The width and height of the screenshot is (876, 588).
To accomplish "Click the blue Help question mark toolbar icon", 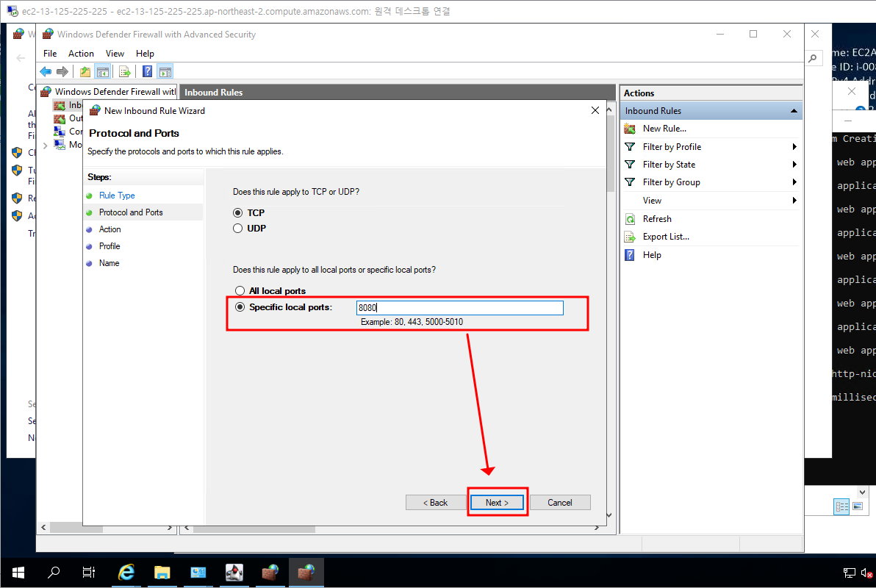I will pos(148,71).
